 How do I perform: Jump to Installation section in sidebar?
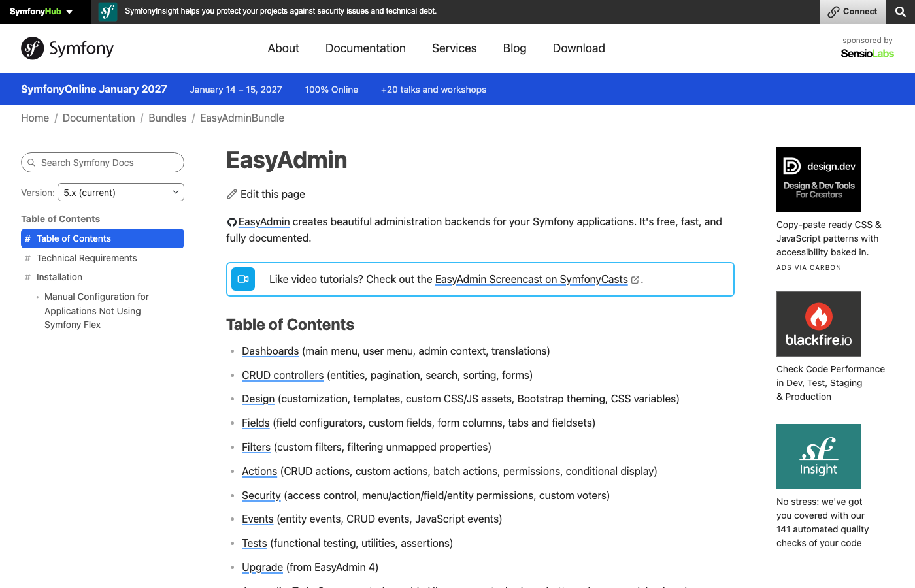coord(59,277)
